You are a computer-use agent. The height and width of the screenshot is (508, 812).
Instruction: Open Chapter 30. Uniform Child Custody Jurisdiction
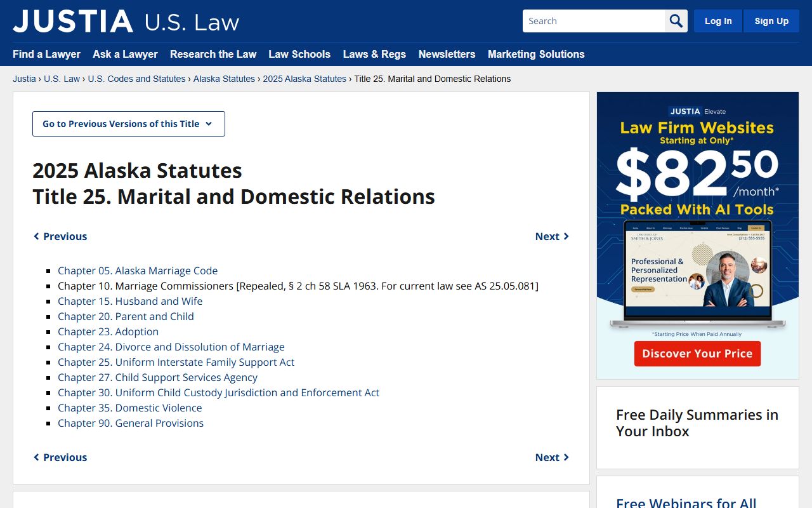point(218,392)
